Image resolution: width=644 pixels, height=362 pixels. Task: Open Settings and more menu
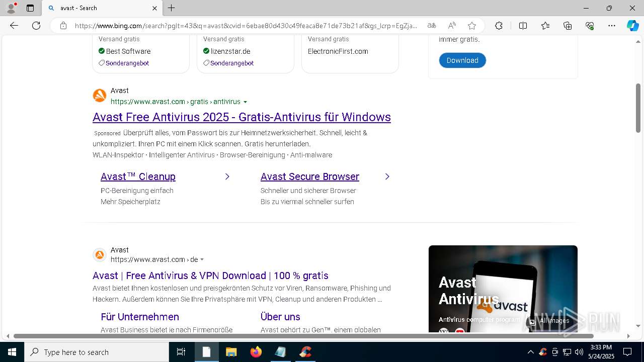[x=612, y=26]
